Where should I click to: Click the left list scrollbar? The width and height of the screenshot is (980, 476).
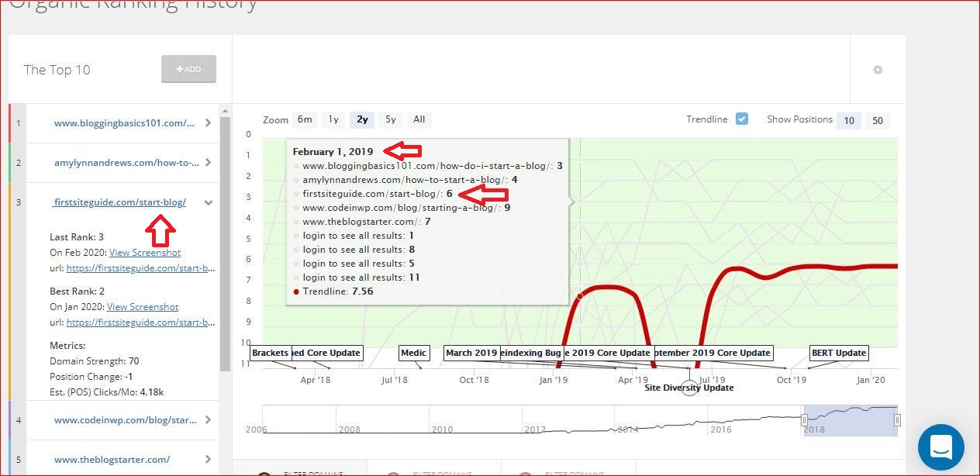tap(225, 244)
